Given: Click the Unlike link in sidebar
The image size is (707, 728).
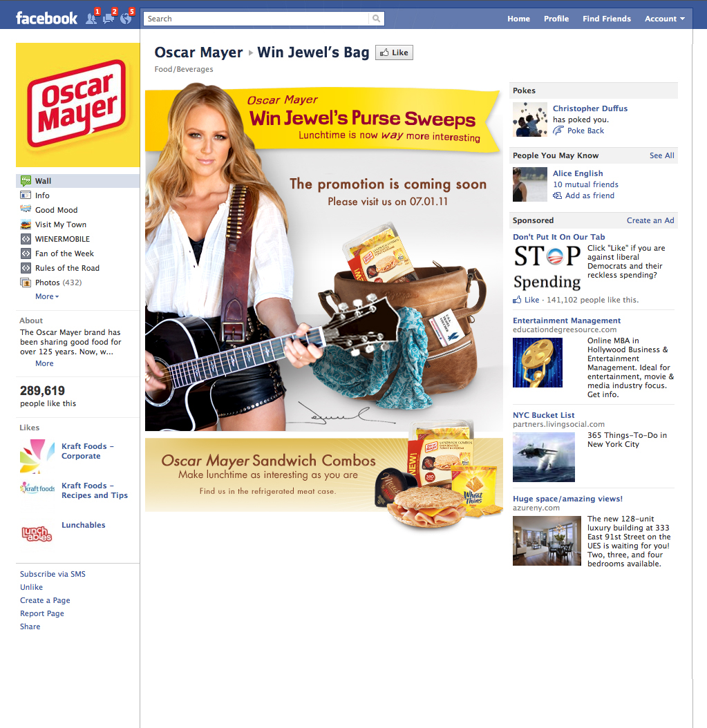Looking at the screenshot, I should point(31,587).
